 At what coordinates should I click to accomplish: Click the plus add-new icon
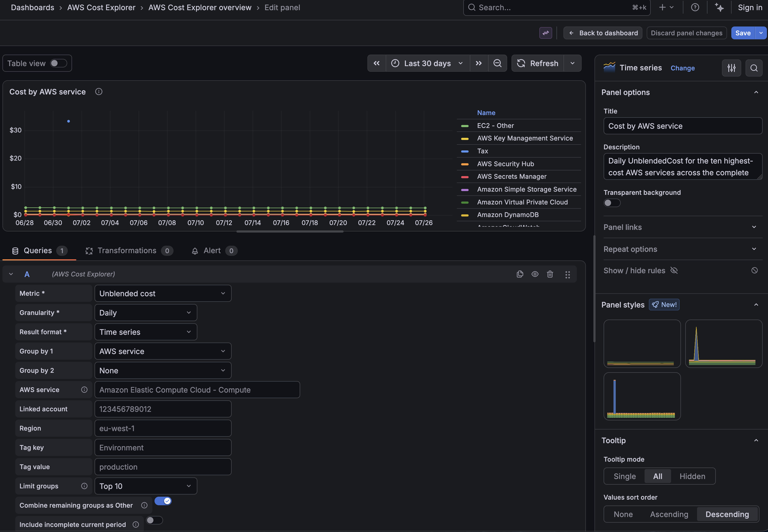pyautogui.click(x=662, y=7)
